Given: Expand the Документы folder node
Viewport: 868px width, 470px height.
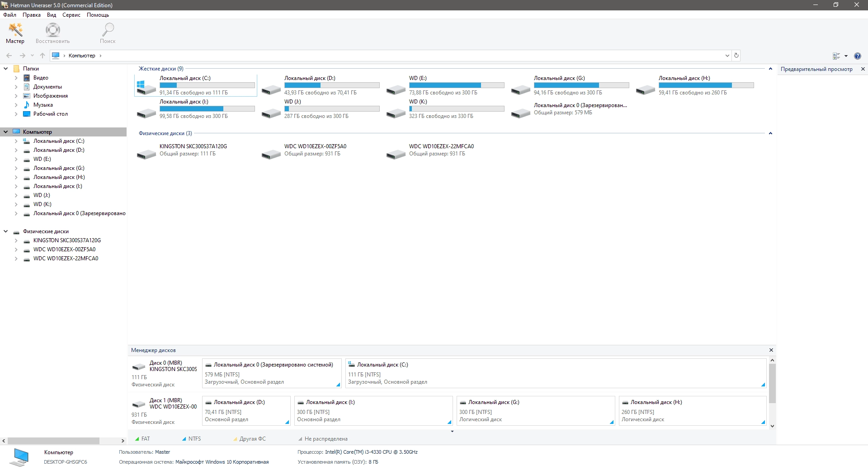Looking at the screenshot, I should [16, 87].
